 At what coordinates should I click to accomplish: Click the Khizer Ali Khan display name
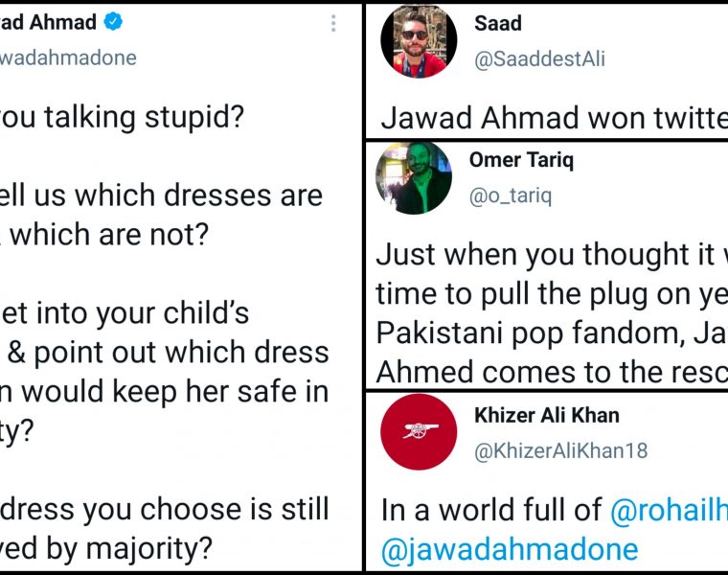pyautogui.click(x=547, y=415)
